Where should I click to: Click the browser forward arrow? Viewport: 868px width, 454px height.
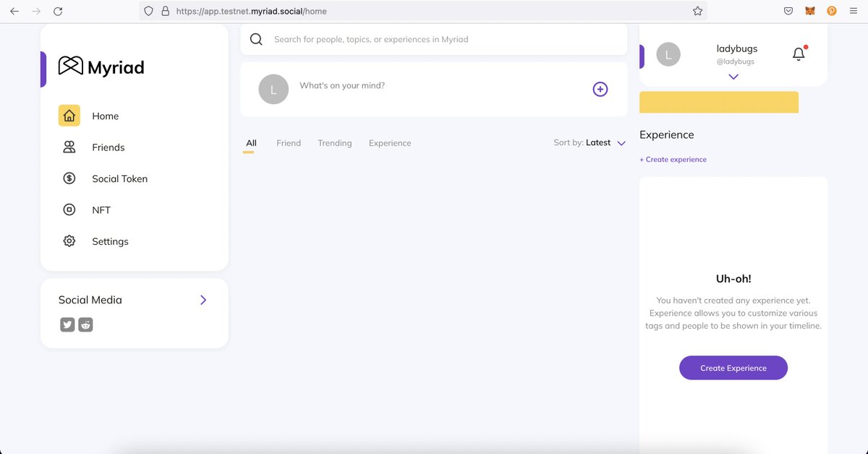pos(36,12)
